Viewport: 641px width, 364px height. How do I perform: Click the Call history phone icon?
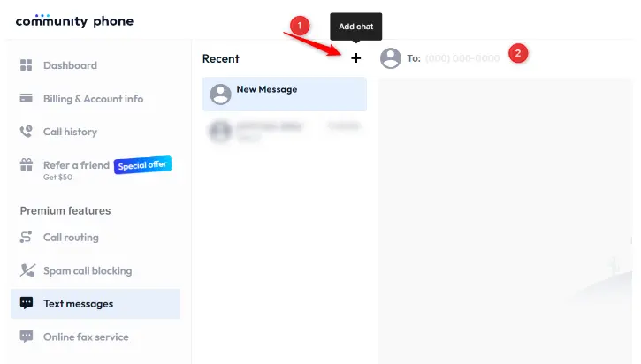coord(27,132)
